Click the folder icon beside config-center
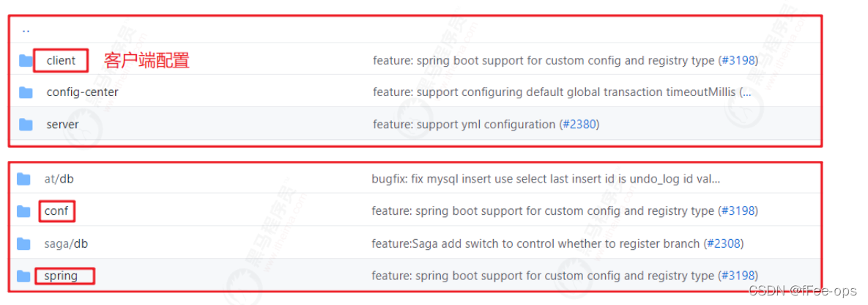This screenshot has height=305, width=868. tap(26, 92)
